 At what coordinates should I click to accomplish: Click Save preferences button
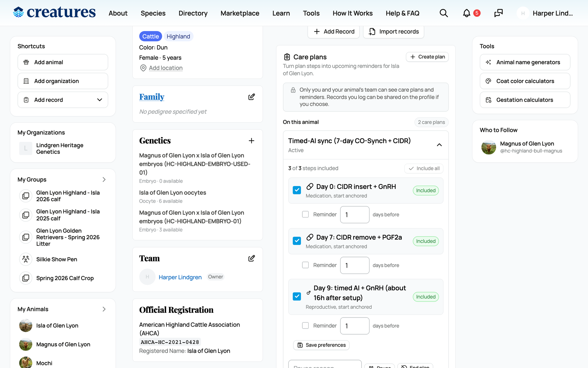pos(321,345)
